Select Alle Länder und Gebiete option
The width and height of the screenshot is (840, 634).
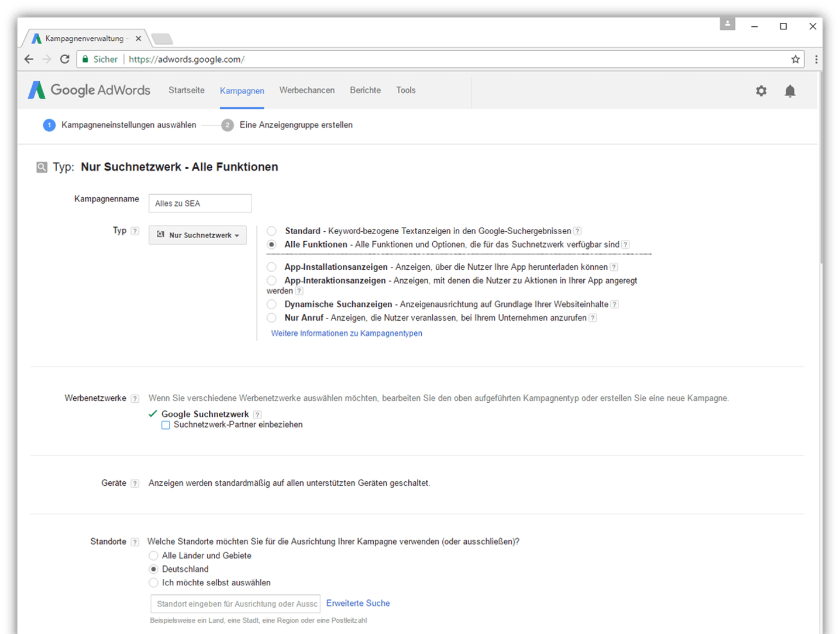(x=153, y=556)
